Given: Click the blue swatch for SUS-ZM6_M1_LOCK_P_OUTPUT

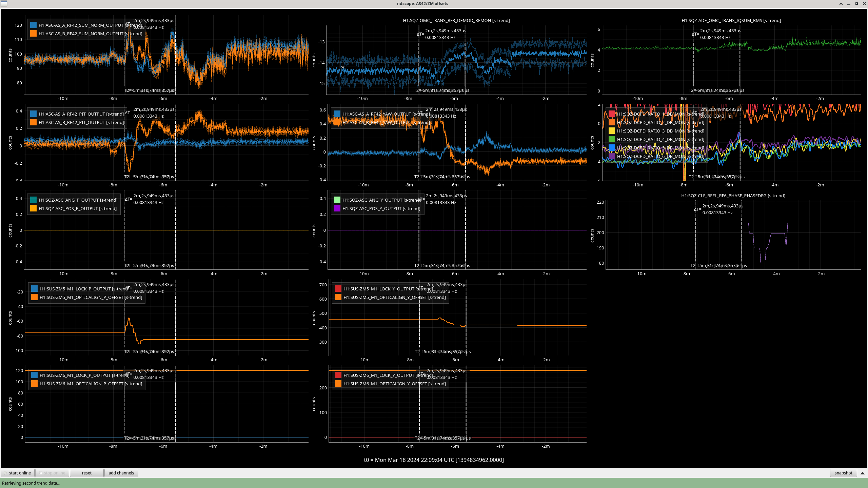Looking at the screenshot, I should pyautogui.click(x=34, y=375).
